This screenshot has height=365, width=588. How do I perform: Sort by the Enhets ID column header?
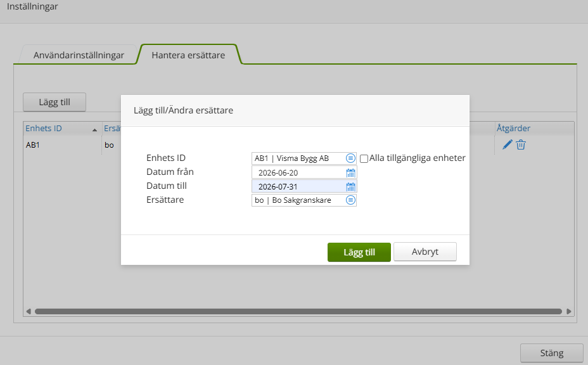[61, 128]
